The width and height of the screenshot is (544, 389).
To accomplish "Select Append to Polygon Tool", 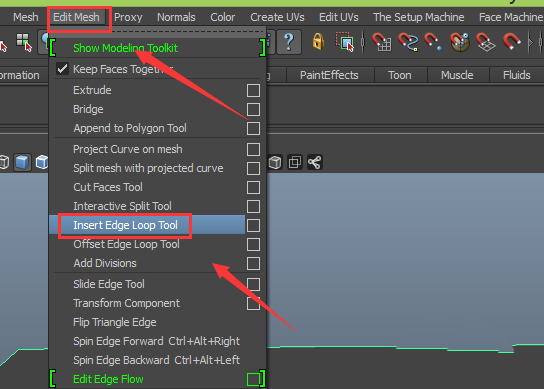I will point(130,128).
